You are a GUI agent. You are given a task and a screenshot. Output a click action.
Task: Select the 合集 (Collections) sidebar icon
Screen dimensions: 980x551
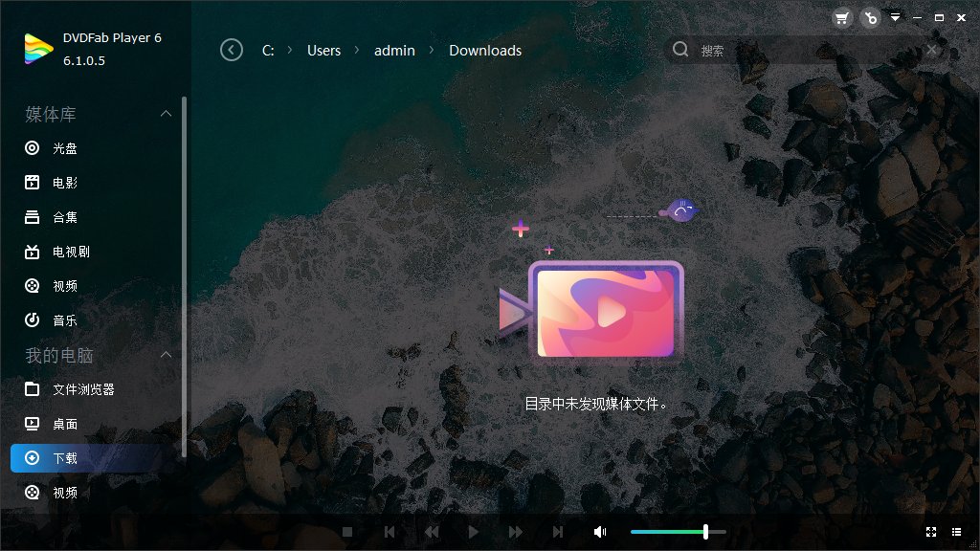coord(31,217)
